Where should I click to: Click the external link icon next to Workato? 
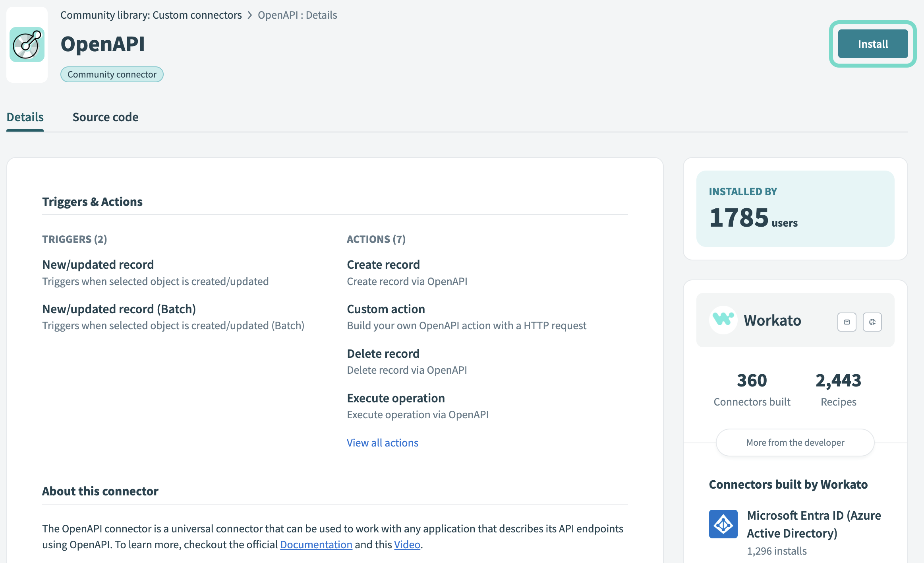tap(872, 321)
